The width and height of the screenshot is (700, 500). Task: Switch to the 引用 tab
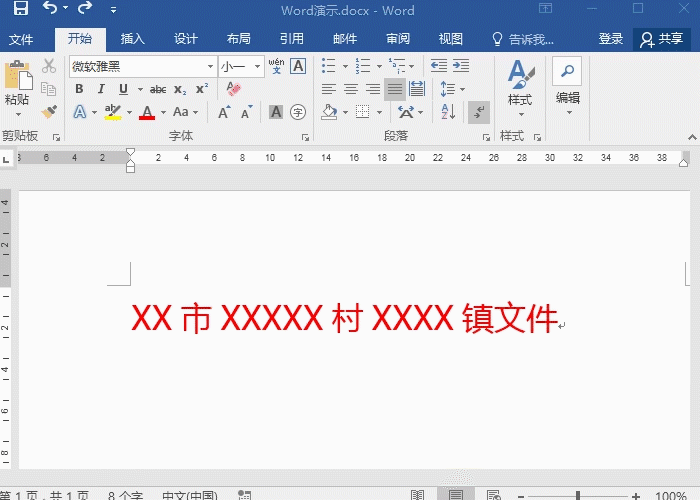292,39
